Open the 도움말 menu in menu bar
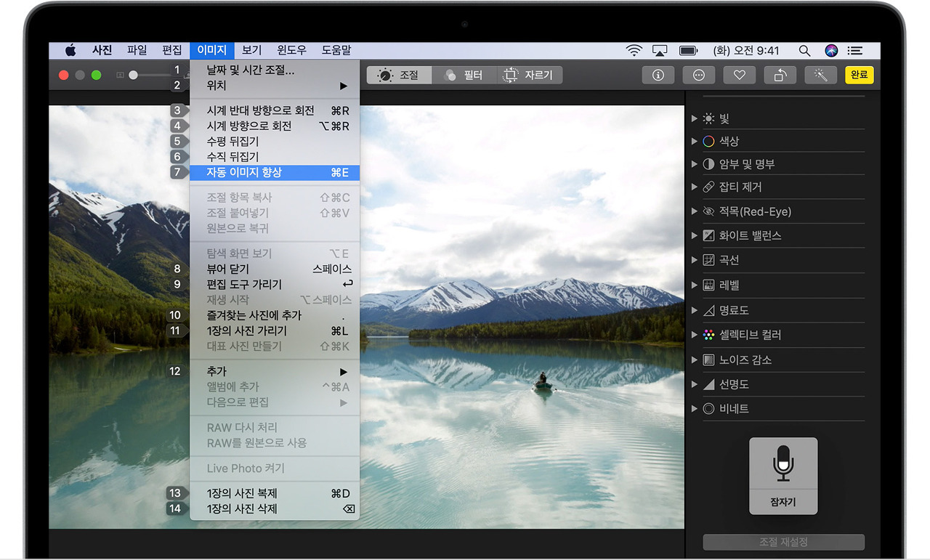Viewport: 930px width, 560px height. tap(336, 50)
